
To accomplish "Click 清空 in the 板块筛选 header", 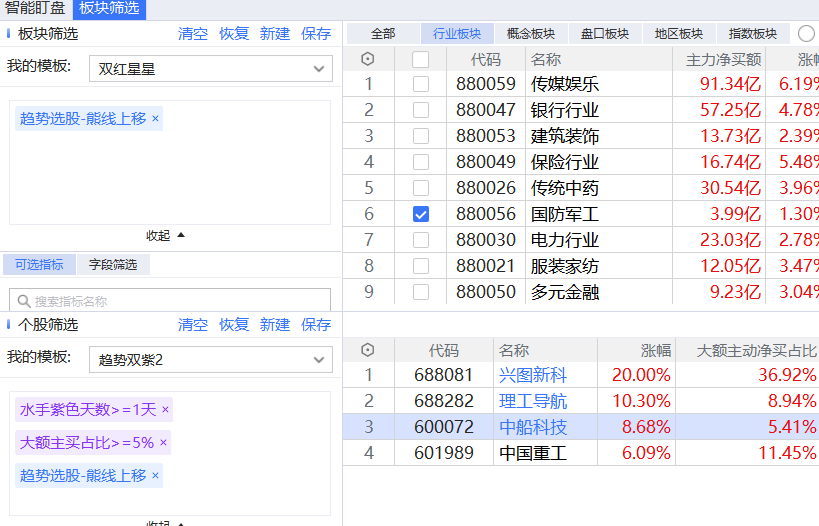I will [x=193, y=34].
